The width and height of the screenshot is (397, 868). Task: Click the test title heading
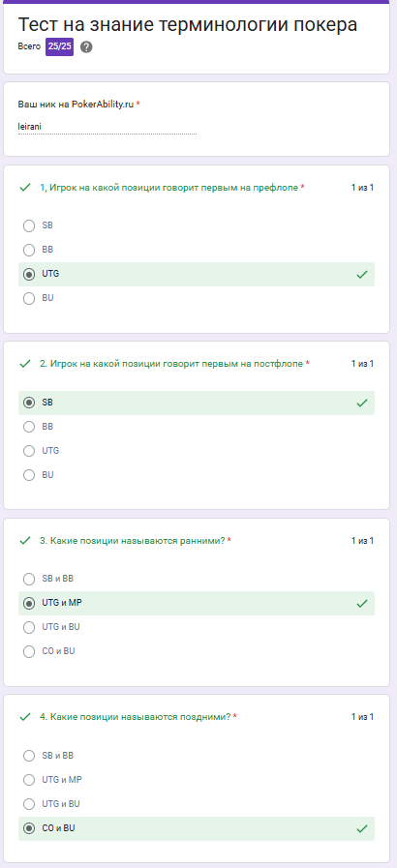point(188,24)
